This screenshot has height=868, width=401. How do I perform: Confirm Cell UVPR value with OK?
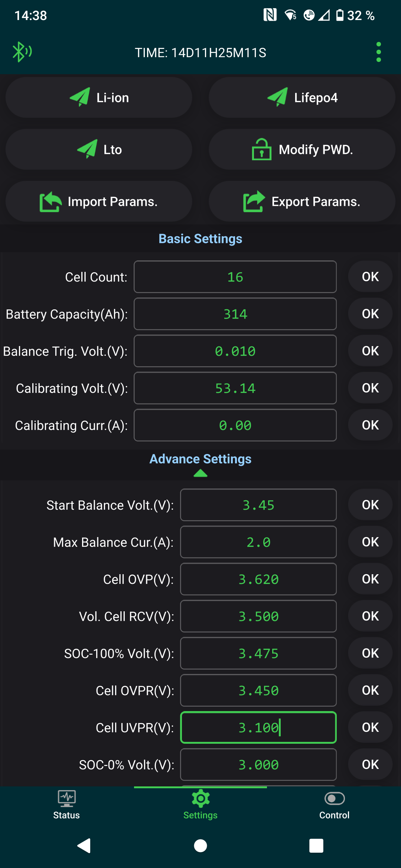coord(370,727)
